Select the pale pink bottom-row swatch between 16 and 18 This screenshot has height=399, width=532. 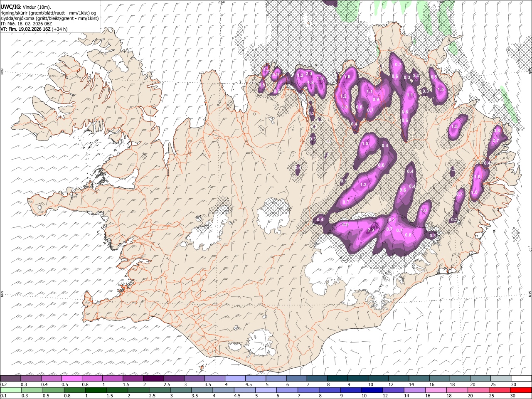436,390
